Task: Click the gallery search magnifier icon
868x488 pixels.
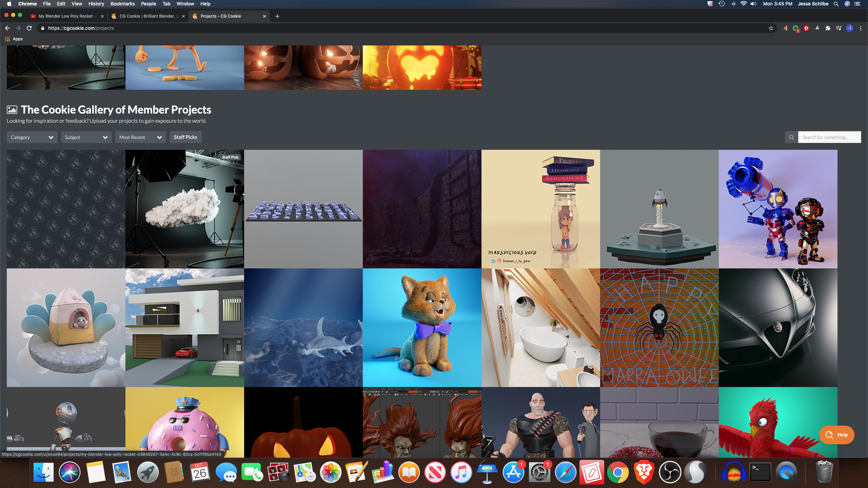Action: 791,137
